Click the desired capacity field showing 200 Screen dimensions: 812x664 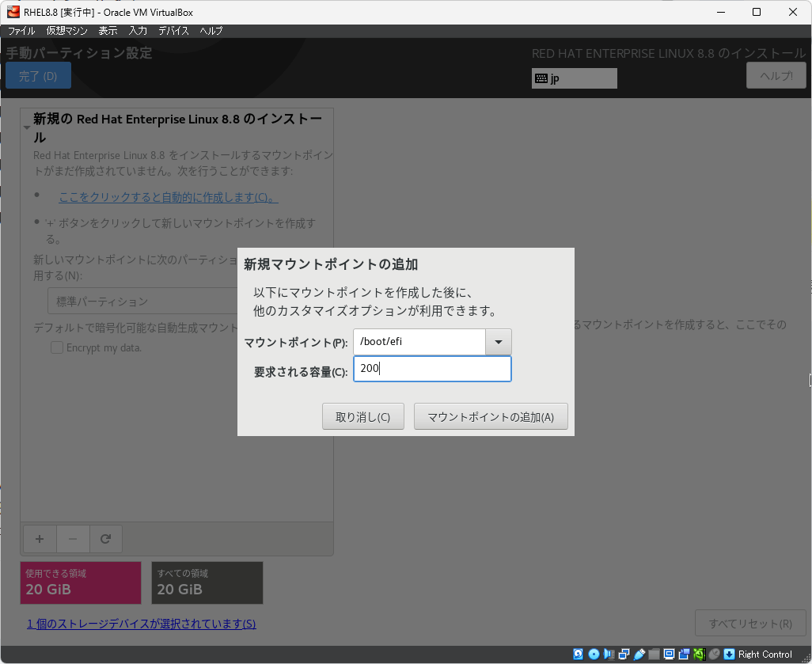click(x=432, y=369)
